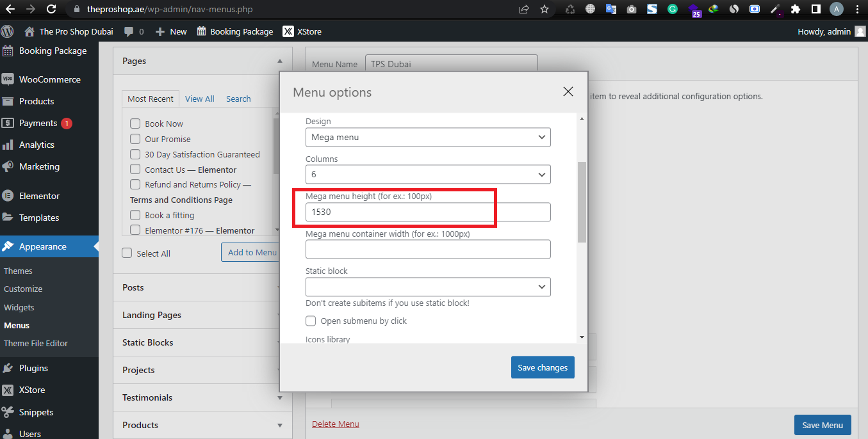
Task: Open The Pro Shop Dubai site link
Action: tap(69, 31)
